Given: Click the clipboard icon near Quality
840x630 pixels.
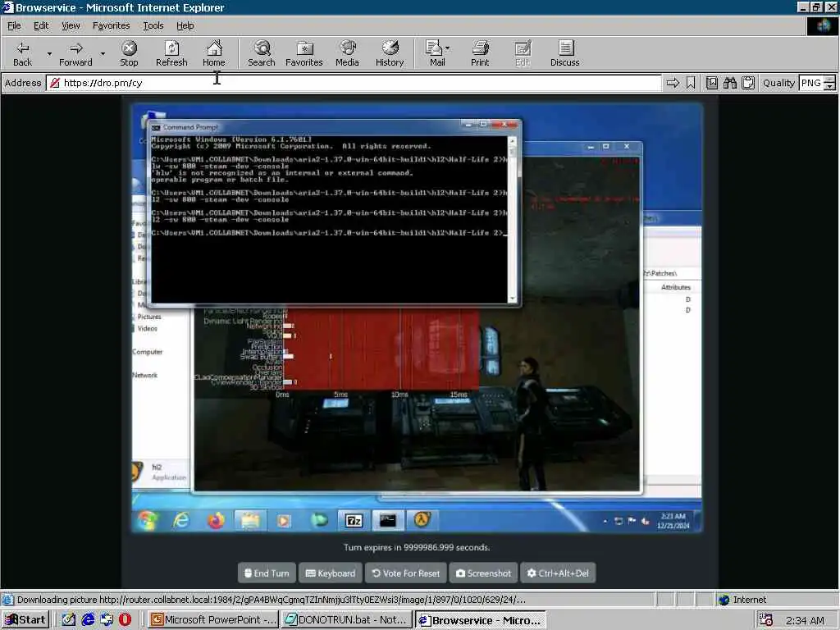Looking at the screenshot, I should coord(748,83).
